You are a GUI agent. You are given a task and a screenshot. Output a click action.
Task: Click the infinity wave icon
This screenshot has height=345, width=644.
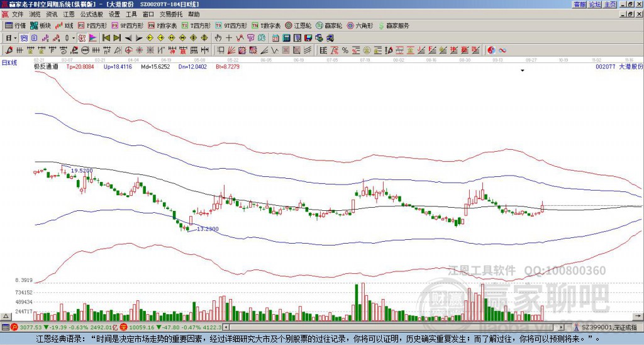(x=502, y=50)
